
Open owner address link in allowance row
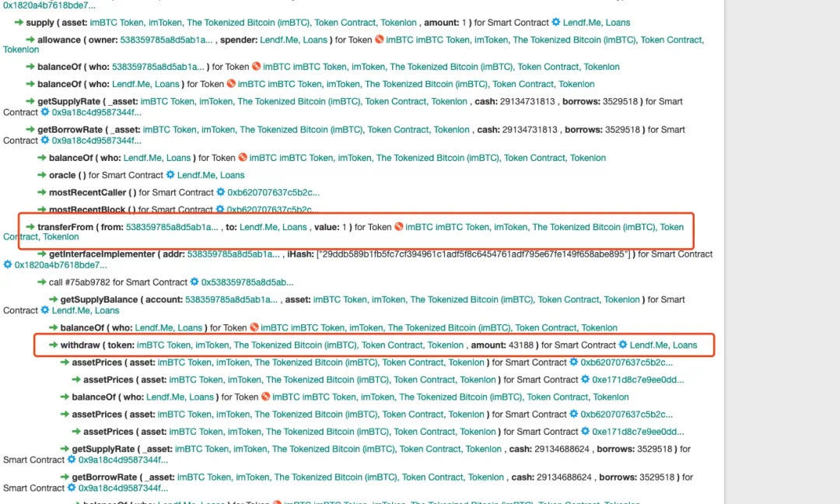(166, 40)
